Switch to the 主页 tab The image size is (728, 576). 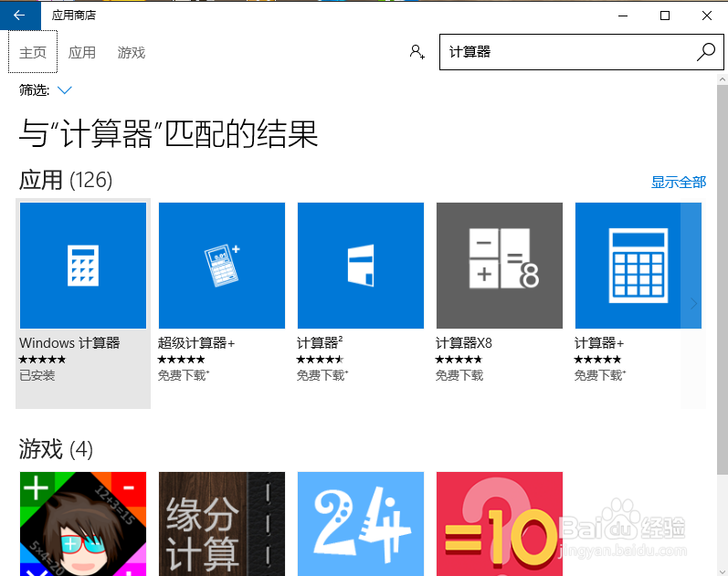coord(33,52)
